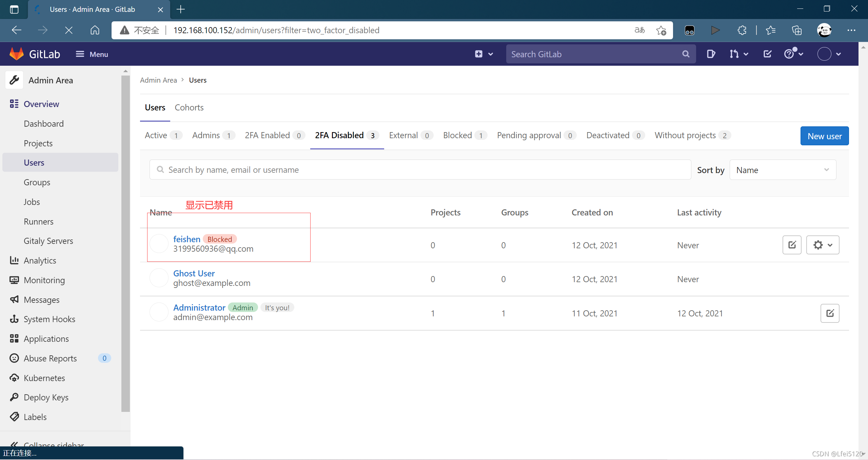
Task: Click edit icon for feishen user
Action: (792, 245)
